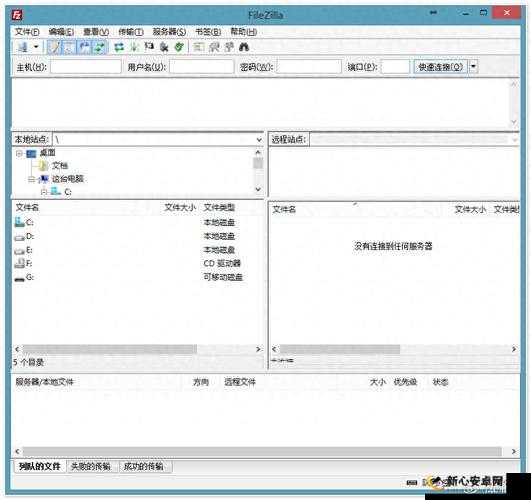Toggle the transfer queue display icon
This screenshot has height=500, width=531.
click(x=100, y=47)
